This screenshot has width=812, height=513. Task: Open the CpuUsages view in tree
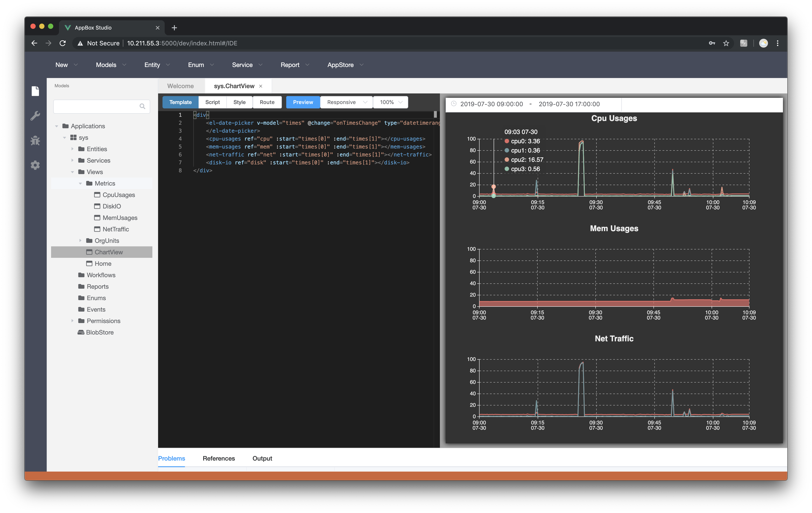pyautogui.click(x=118, y=195)
